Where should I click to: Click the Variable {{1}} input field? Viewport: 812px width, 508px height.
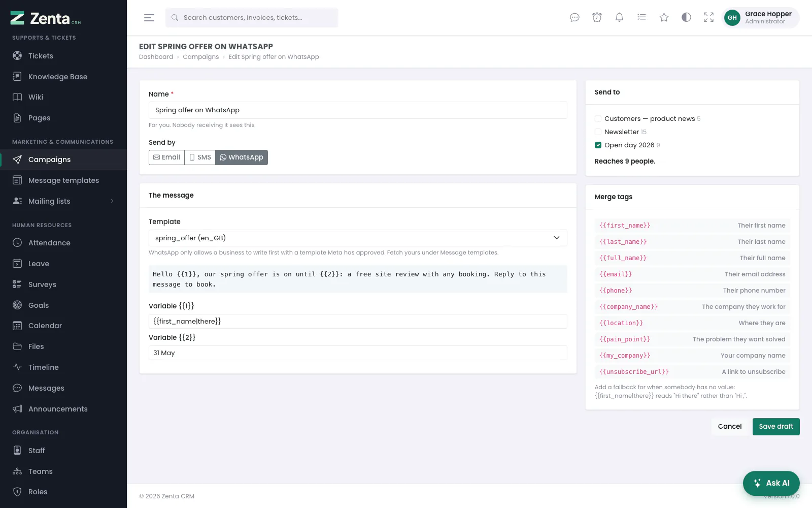[x=358, y=322]
